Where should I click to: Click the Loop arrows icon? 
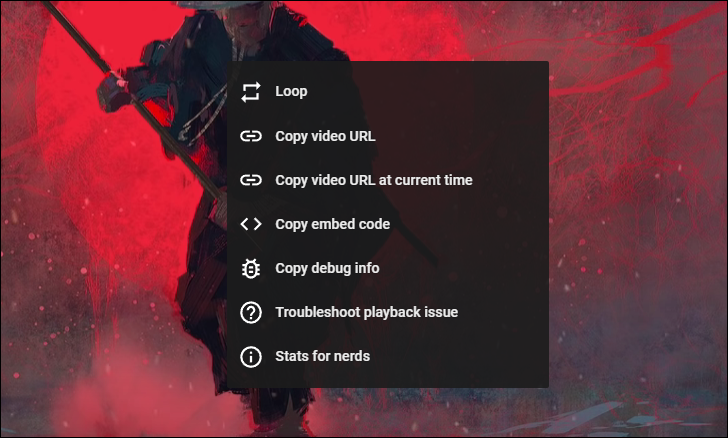[251, 92]
